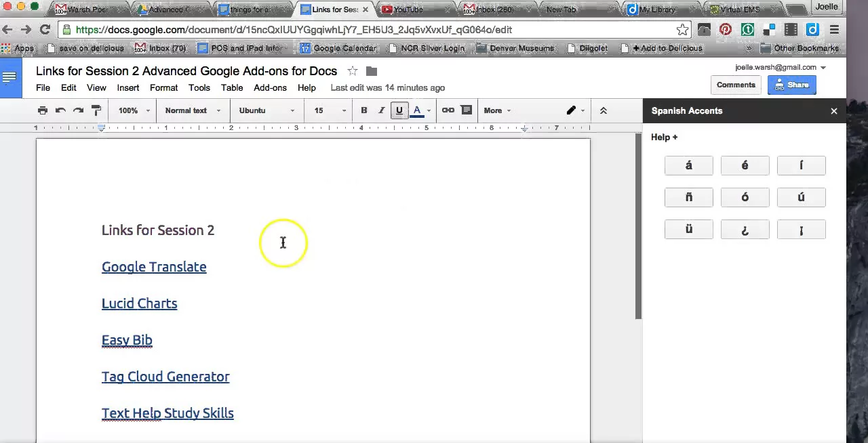The image size is (868, 443).
Task: Click the text color A icon
Action: (x=417, y=110)
